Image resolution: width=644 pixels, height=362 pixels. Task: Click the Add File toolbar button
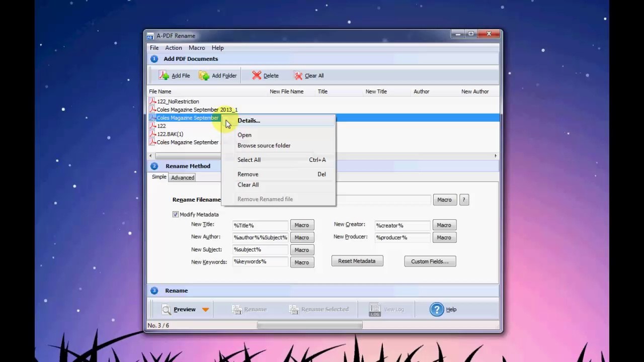[x=175, y=75]
